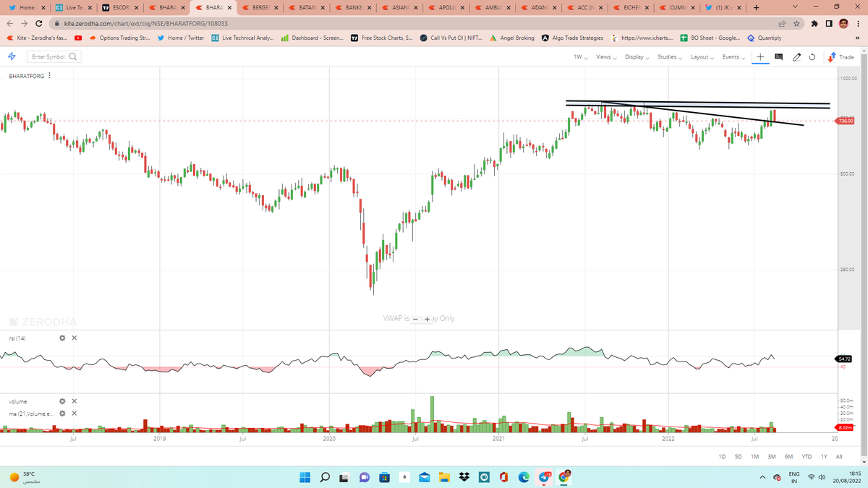Image resolution: width=868 pixels, height=488 pixels.
Task: Open Options Trading Str... bookmark
Action: (x=120, y=38)
